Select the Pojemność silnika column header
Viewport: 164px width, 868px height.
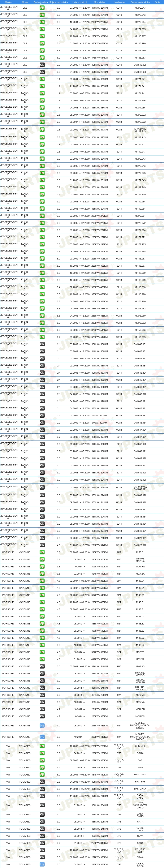(59, 2)
